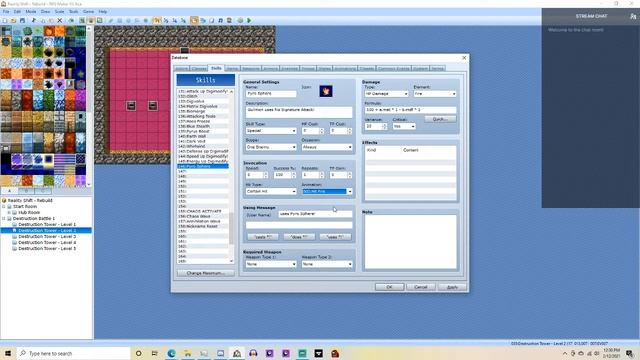Image resolution: width=640 pixels, height=360 pixels.
Task: Switch to Event editing mode icon
Action: click(x=91, y=20)
